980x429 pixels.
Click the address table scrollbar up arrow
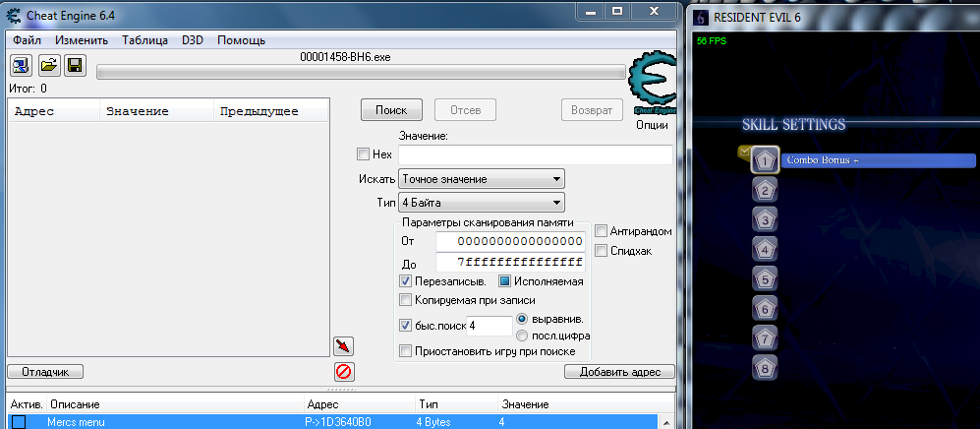(666, 422)
